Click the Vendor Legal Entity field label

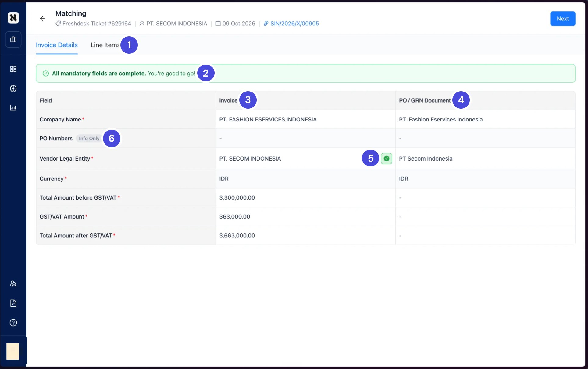65,158
